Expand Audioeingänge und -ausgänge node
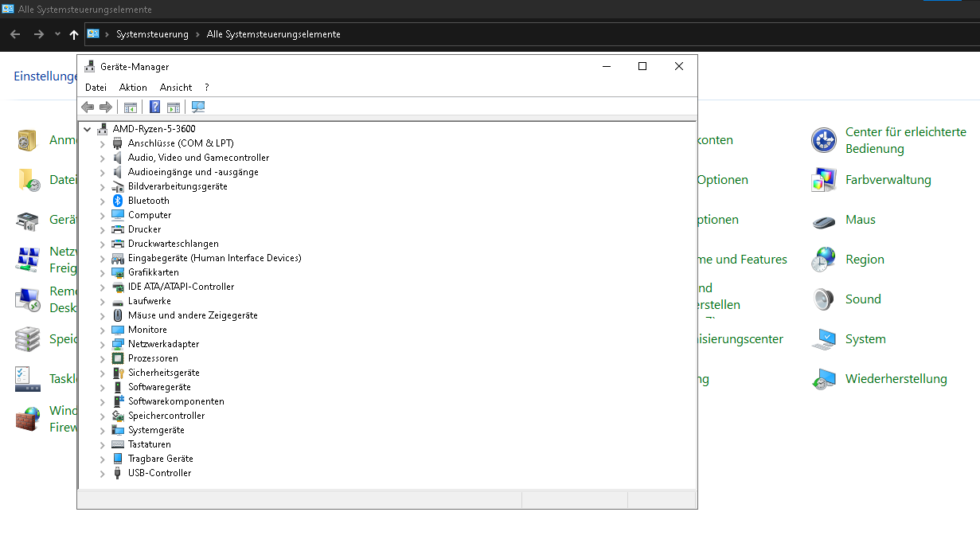Viewport: 980px width, 555px height. click(x=102, y=172)
